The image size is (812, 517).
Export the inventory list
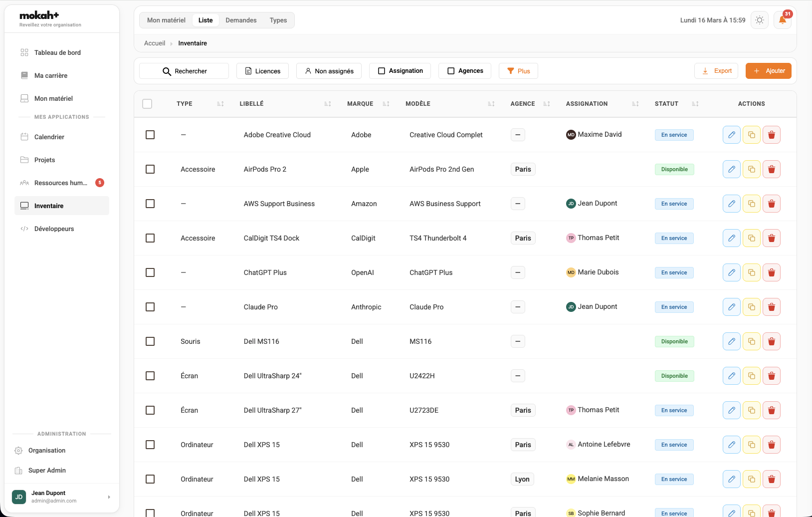716,71
